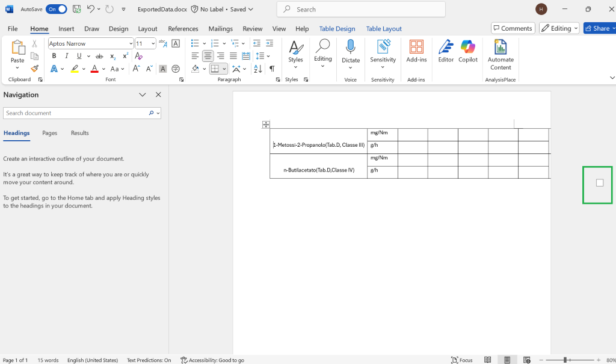616x364 pixels.
Task: Expand the Navigation pane options chevron
Action: click(142, 94)
